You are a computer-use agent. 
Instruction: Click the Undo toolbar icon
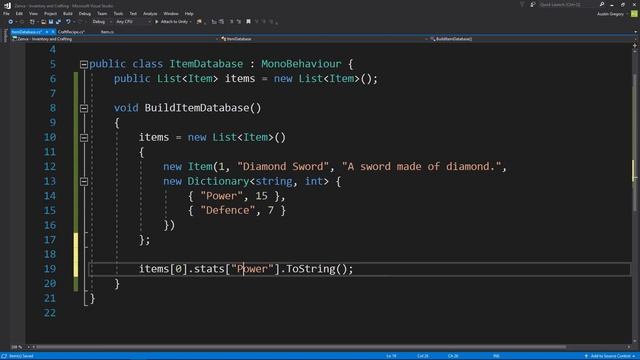[x=68, y=22]
